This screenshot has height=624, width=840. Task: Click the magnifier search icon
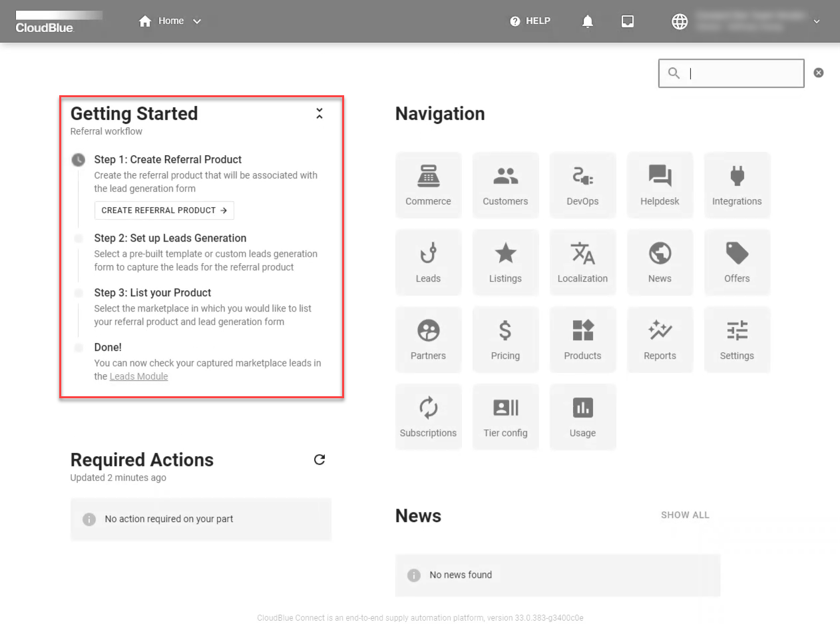pos(674,73)
